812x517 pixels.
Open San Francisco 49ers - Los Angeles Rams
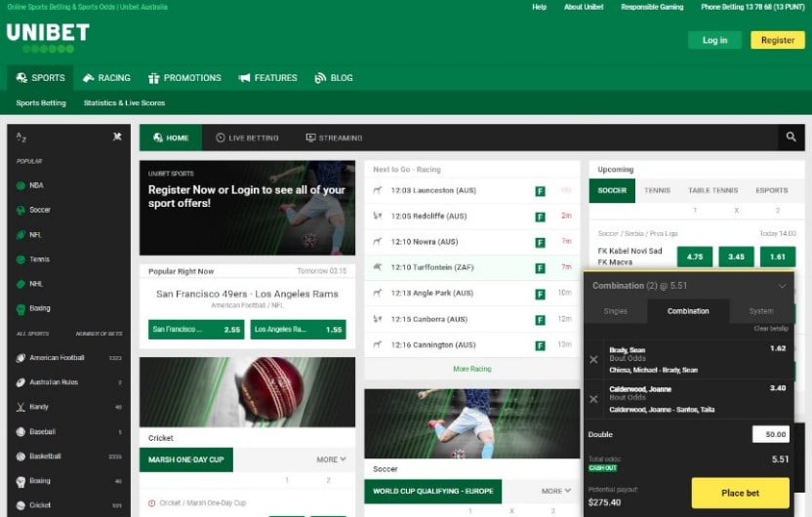(x=247, y=294)
